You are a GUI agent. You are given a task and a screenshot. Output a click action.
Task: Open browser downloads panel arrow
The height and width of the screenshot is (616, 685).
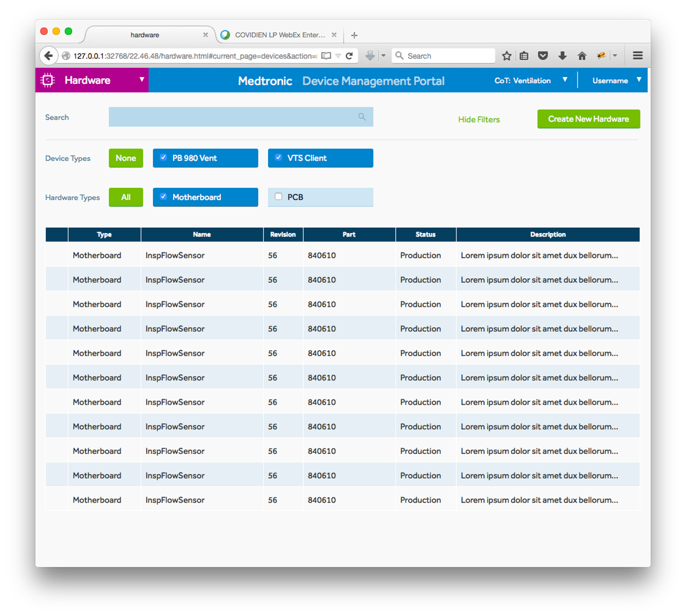[x=562, y=56]
